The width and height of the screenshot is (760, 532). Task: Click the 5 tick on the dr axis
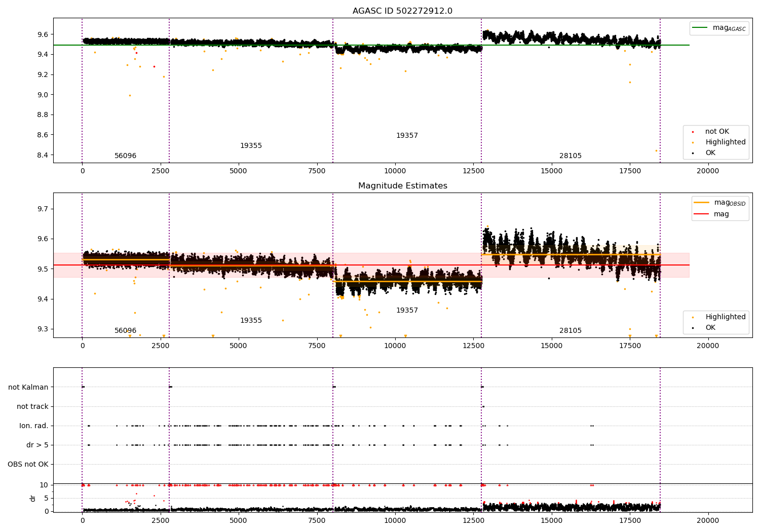point(46,498)
